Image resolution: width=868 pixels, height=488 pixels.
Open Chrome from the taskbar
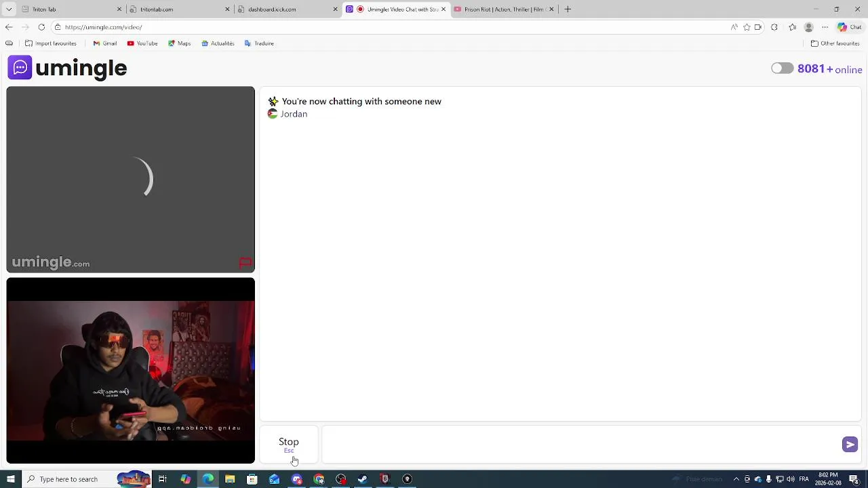(x=319, y=479)
